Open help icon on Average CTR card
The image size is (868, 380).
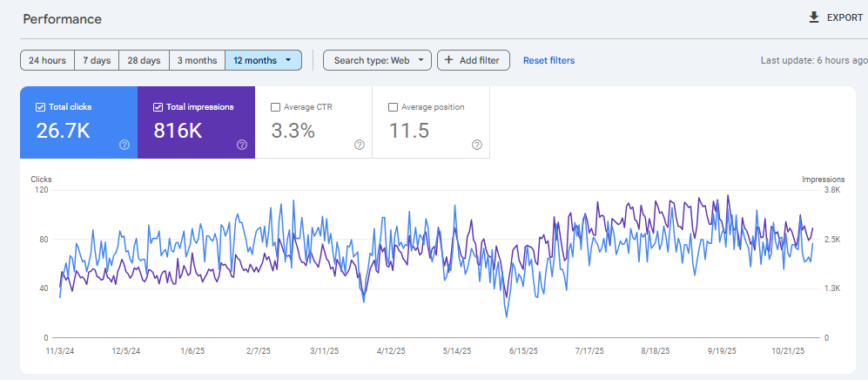[x=360, y=145]
